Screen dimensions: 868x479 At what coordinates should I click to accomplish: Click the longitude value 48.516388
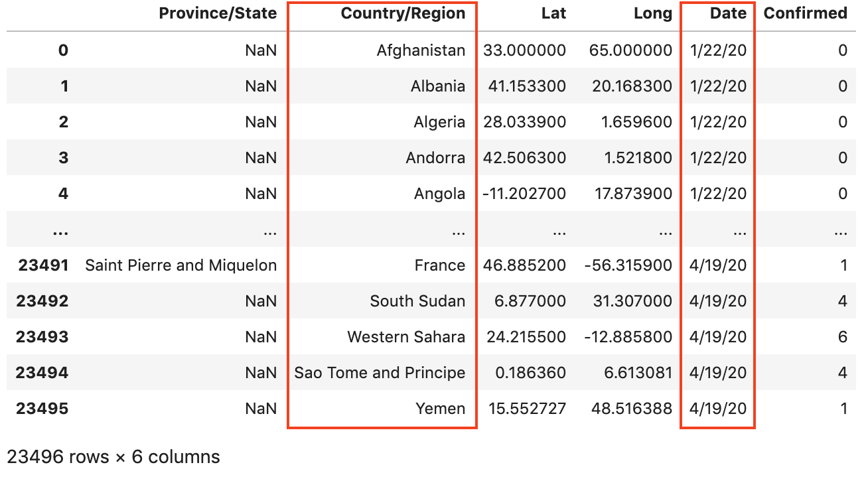point(630,409)
